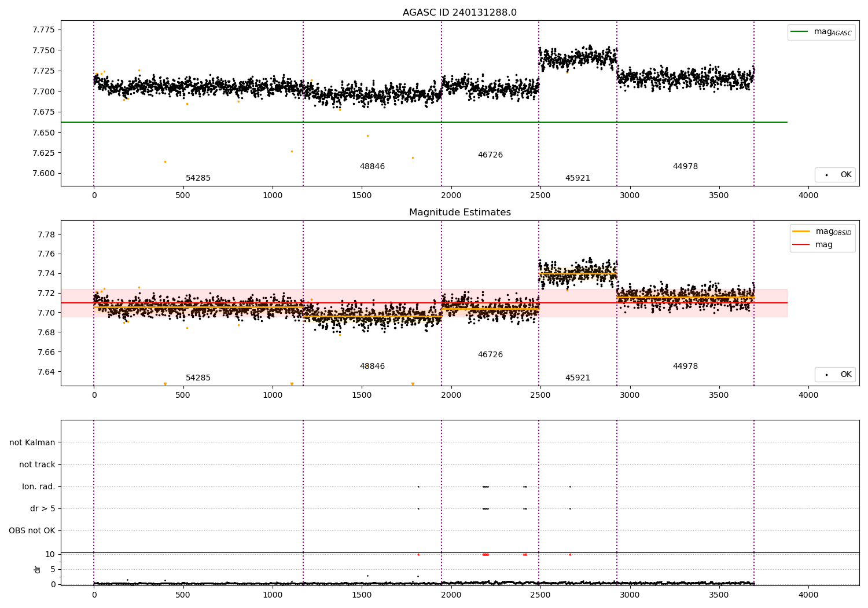The width and height of the screenshot is (868, 608).
Task: Click obsid label 48846 in the middle plot
Action: point(372,366)
